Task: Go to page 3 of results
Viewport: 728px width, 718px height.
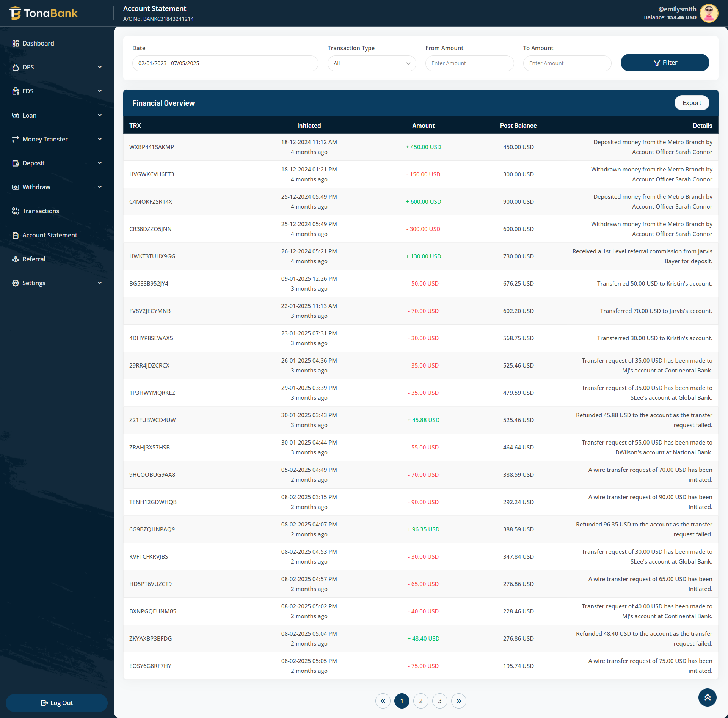Action: [x=439, y=701]
